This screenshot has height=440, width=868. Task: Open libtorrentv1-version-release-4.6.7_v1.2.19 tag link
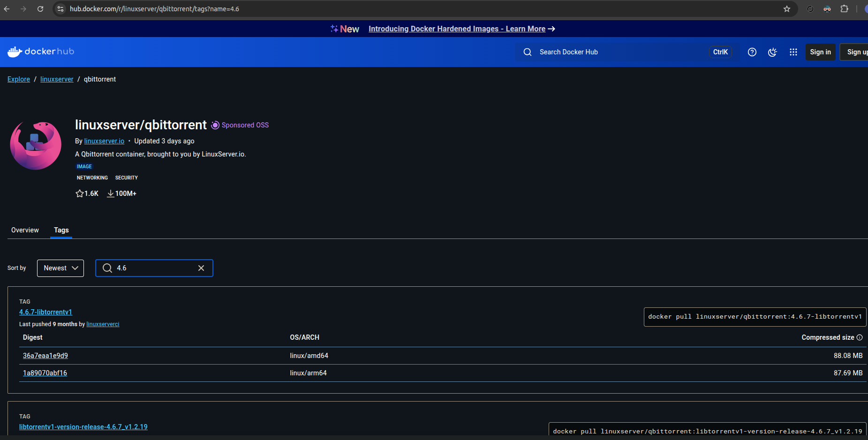(83, 427)
